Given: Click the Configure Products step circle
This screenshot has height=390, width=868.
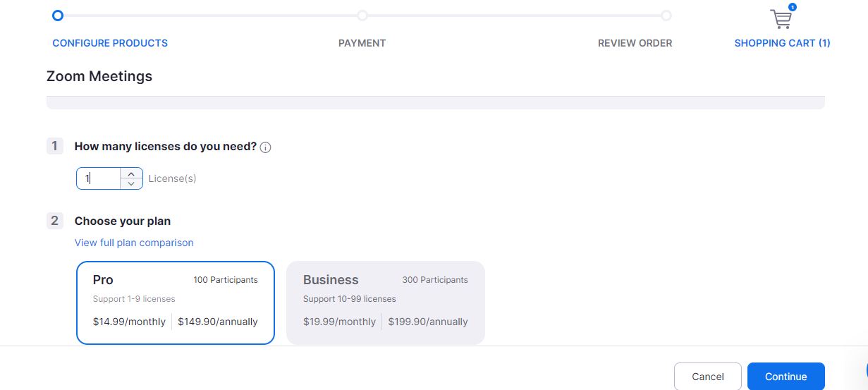Looking at the screenshot, I should (58, 16).
